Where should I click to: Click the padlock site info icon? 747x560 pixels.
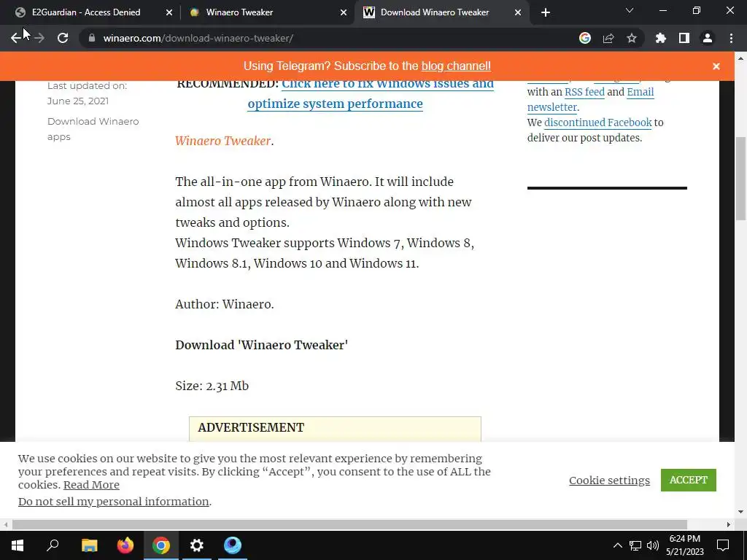click(92, 38)
